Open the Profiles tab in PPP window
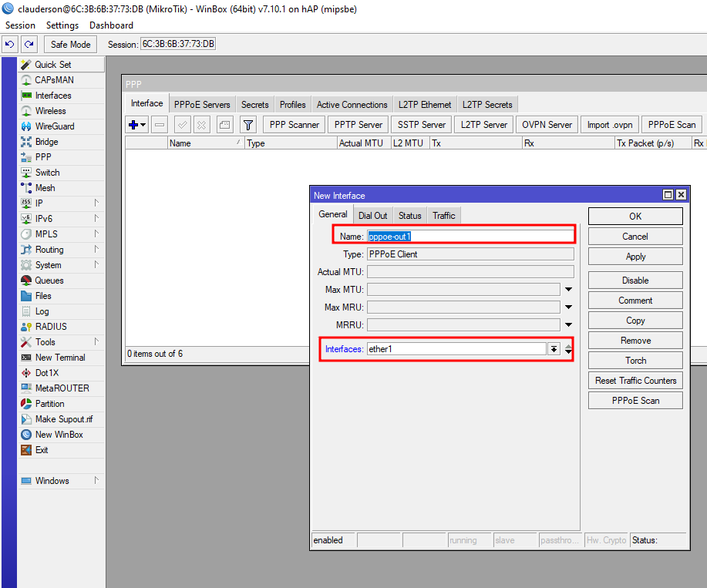 tap(292, 105)
